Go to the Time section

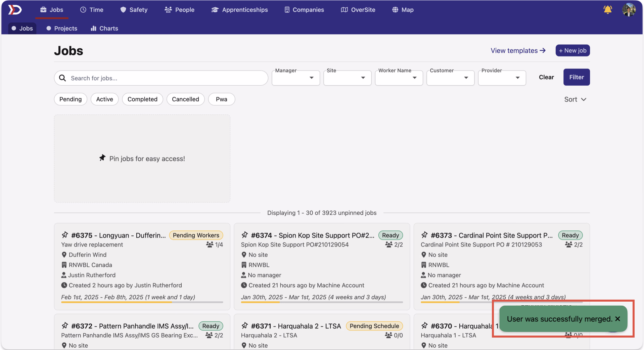coord(92,10)
